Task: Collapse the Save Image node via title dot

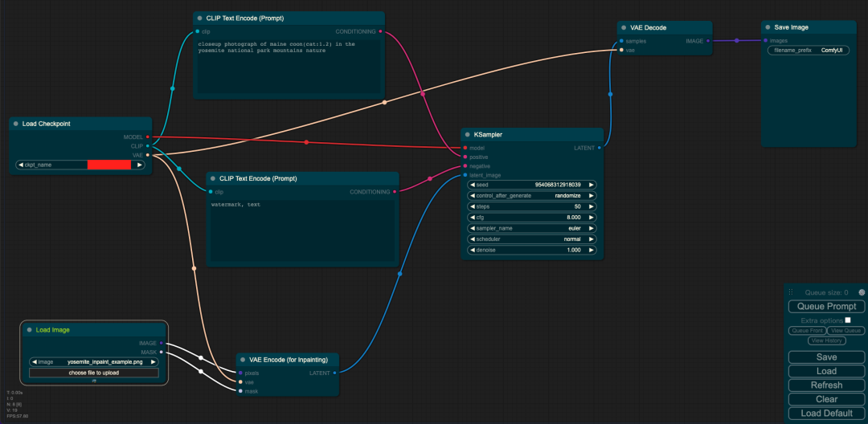Action: pyautogui.click(x=768, y=27)
